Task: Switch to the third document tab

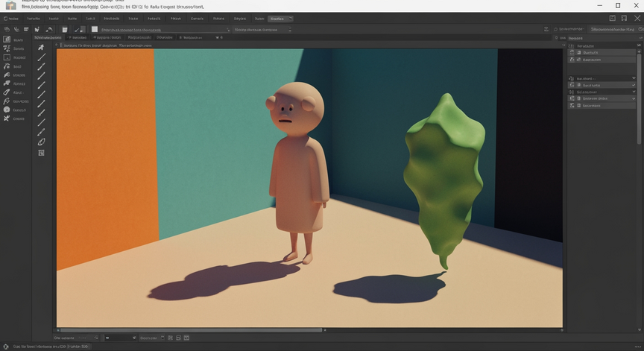Action: point(107,37)
